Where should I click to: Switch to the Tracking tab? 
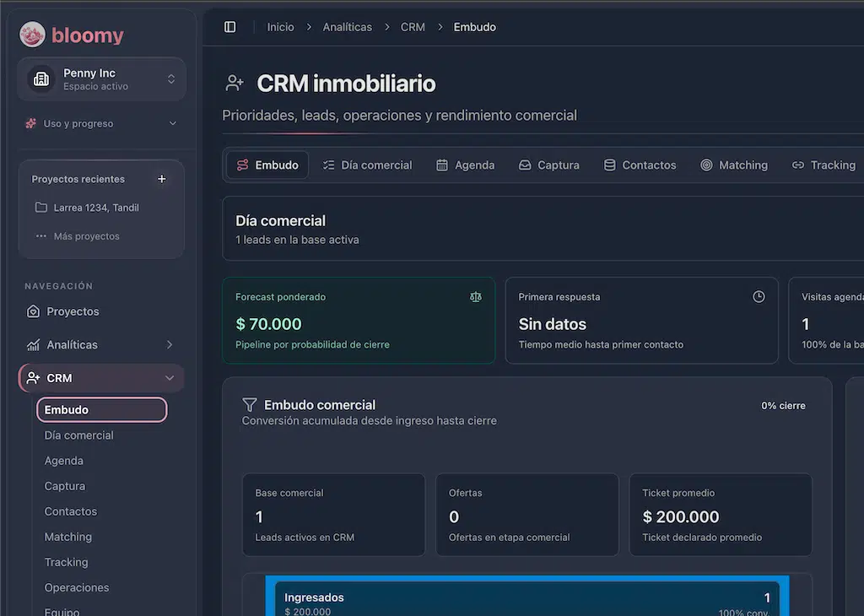pos(823,165)
